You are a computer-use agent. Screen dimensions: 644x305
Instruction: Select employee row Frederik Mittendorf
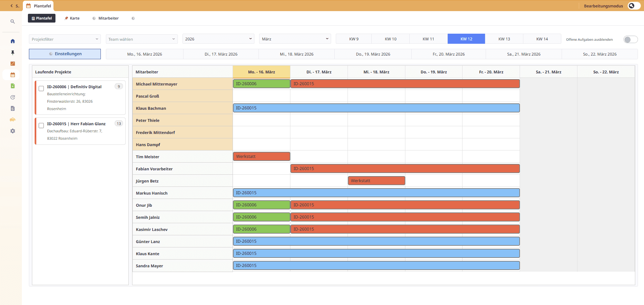183,132
